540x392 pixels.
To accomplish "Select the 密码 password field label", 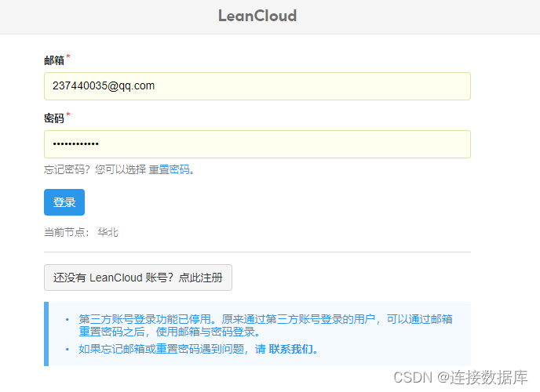I will click(x=54, y=118).
